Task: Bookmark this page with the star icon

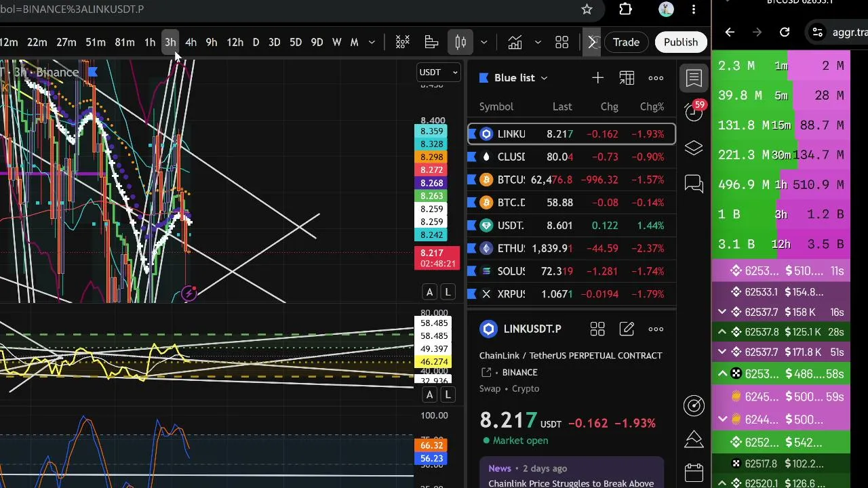Action: (x=587, y=9)
